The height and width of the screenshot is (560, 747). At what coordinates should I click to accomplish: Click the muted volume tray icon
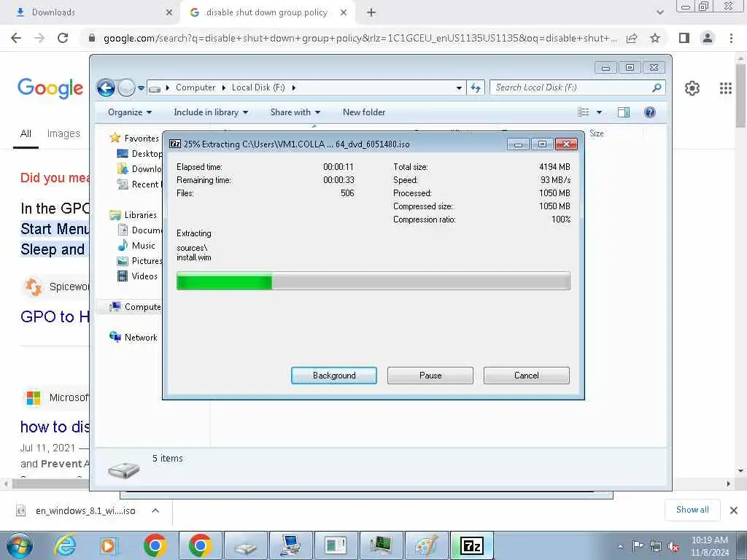pos(673,547)
